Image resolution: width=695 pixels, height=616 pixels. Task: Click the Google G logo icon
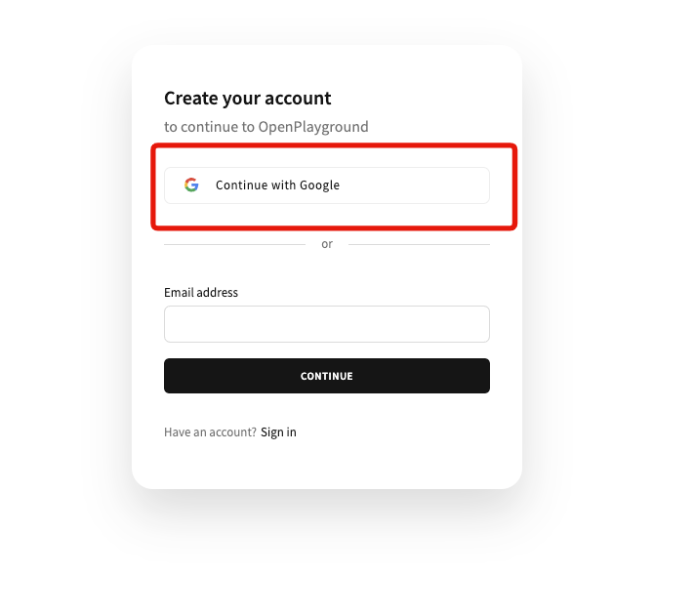191,185
